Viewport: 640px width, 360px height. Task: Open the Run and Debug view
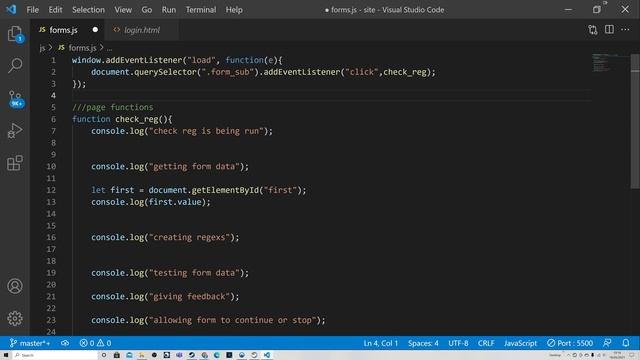point(15,131)
